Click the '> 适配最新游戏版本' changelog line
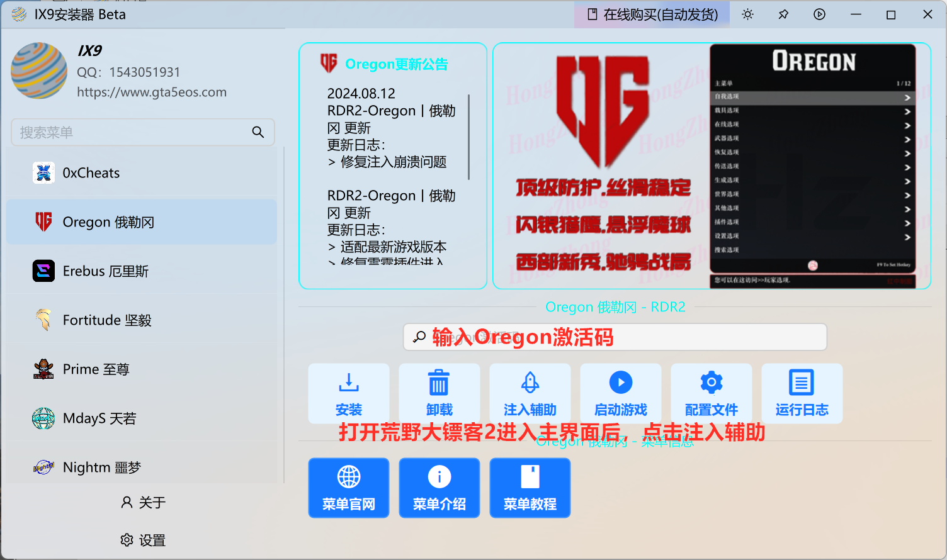This screenshot has width=947, height=560. pos(387,247)
